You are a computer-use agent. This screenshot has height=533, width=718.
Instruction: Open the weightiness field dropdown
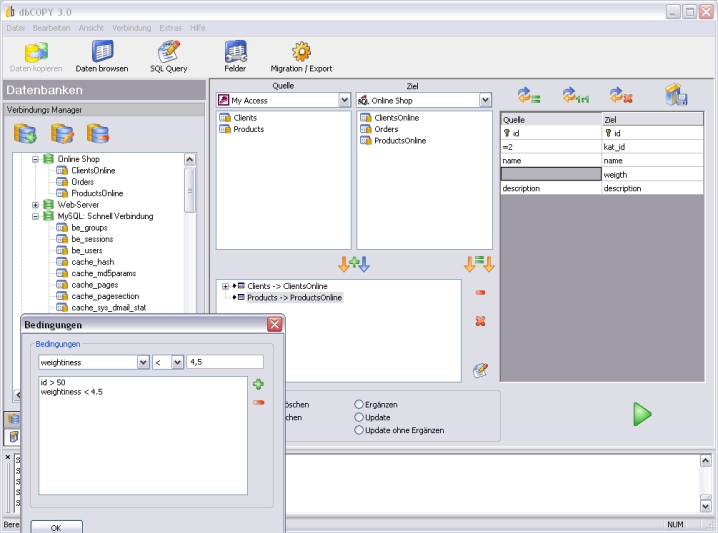click(x=143, y=362)
